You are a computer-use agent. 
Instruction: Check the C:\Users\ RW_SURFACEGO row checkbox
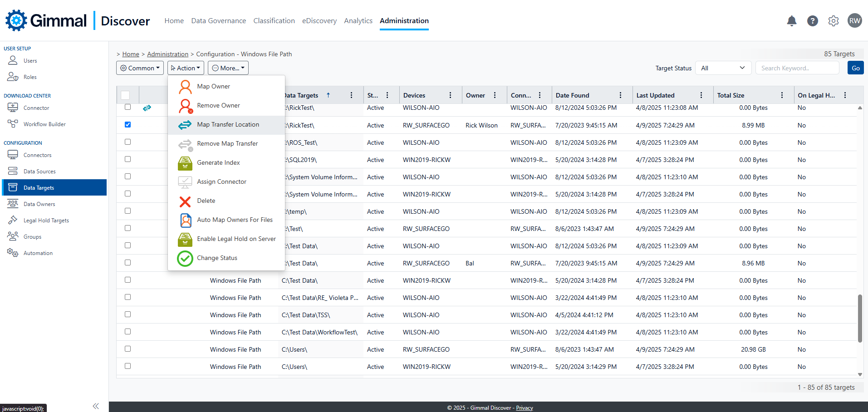[x=128, y=349]
